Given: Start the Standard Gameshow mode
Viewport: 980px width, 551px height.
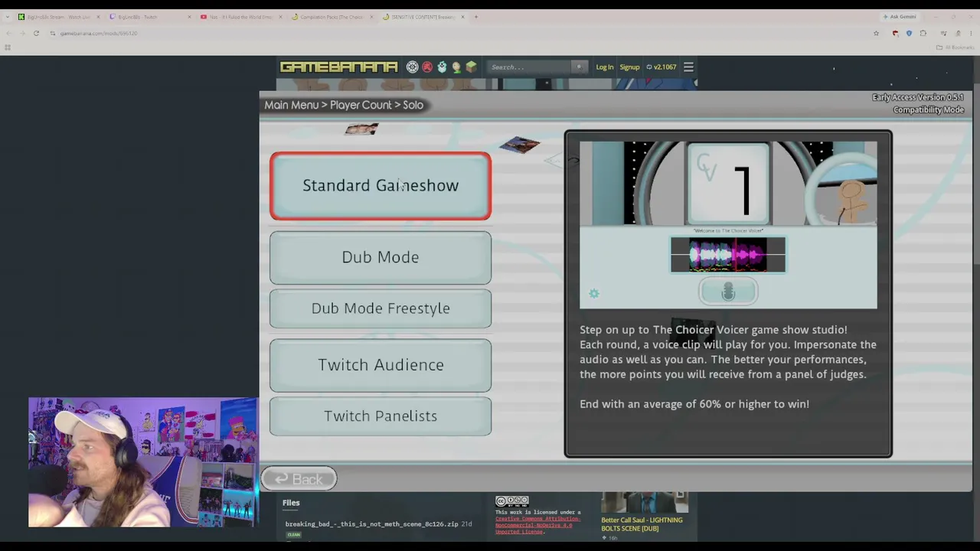Looking at the screenshot, I should (x=381, y=186).
